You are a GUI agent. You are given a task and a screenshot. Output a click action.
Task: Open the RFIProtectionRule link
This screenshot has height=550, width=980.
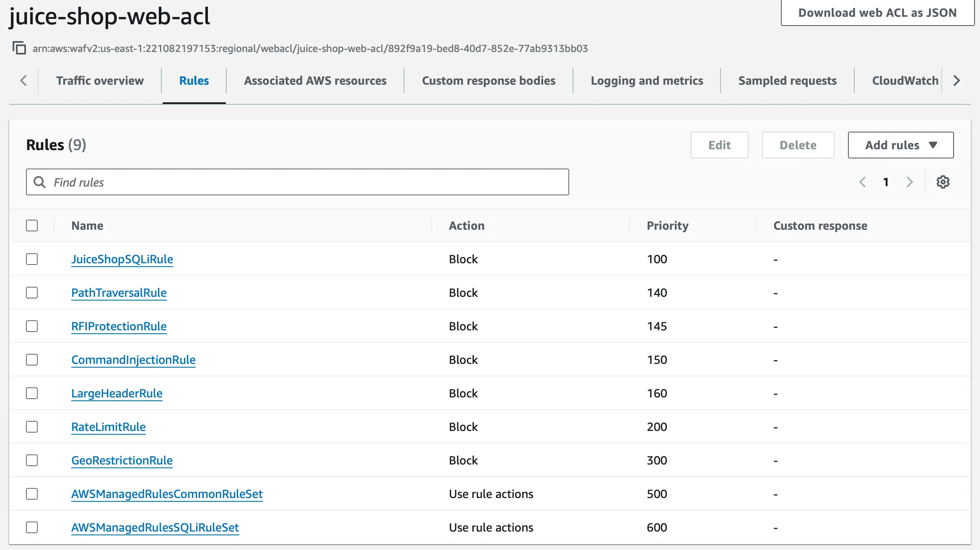119,326
